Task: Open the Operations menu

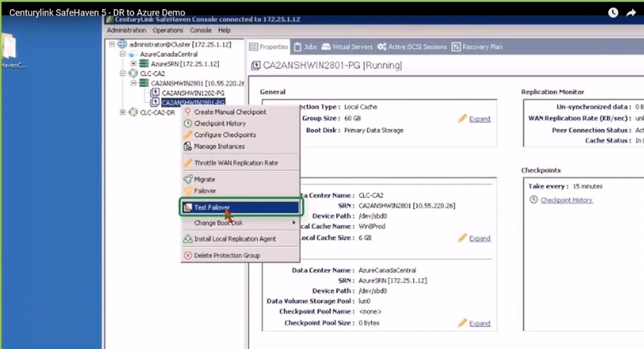Action: [x=167, y=30]
